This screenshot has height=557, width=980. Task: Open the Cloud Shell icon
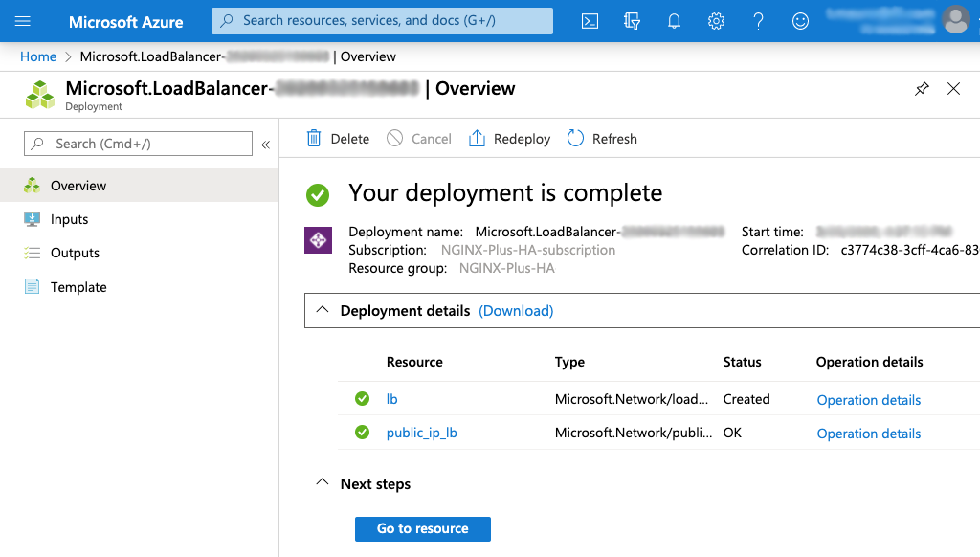[590, 21]
